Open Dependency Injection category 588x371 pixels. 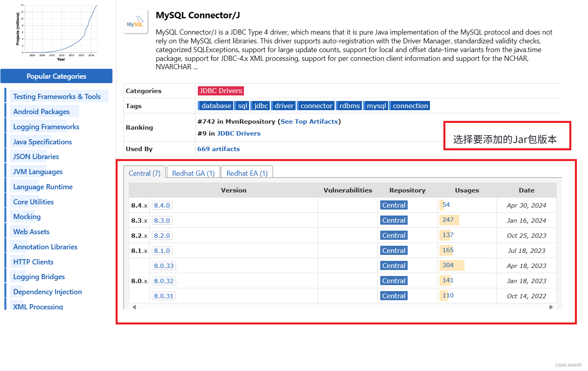(48, 292)
